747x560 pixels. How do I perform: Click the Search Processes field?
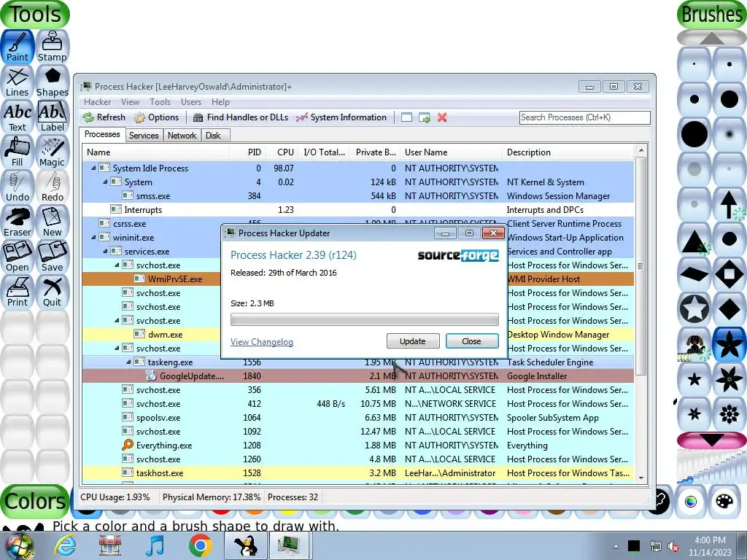coord(584,117)
